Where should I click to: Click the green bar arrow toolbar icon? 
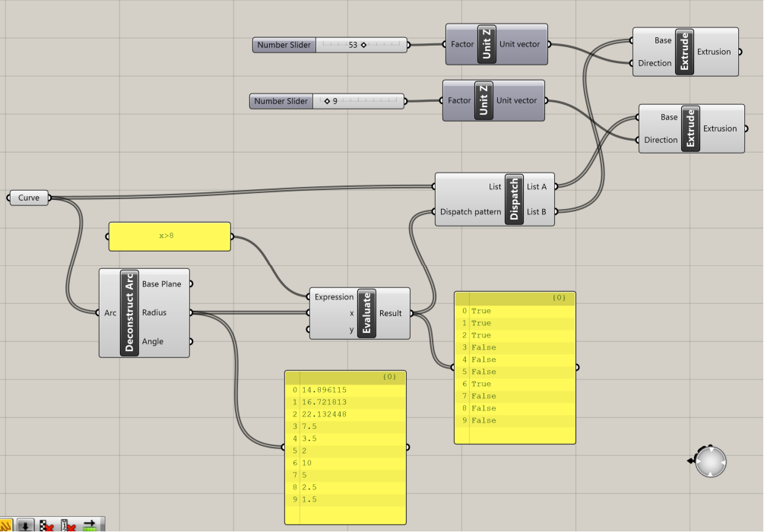[90, 526]
